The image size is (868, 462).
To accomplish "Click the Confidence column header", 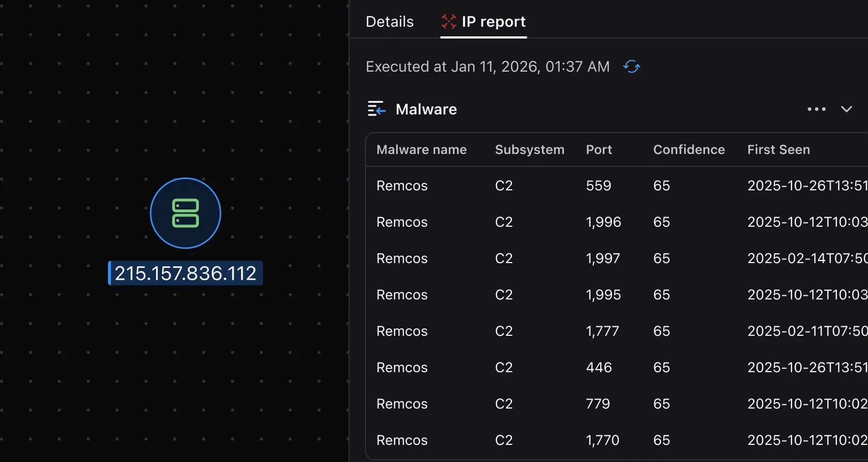I will click(689, 150).
